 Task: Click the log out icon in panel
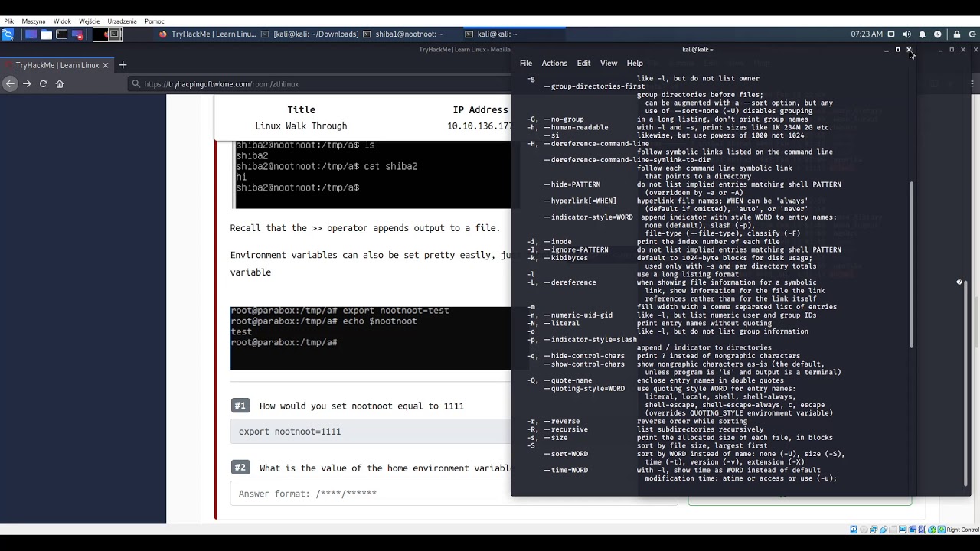pyautogui.click(x=973, y=34)
